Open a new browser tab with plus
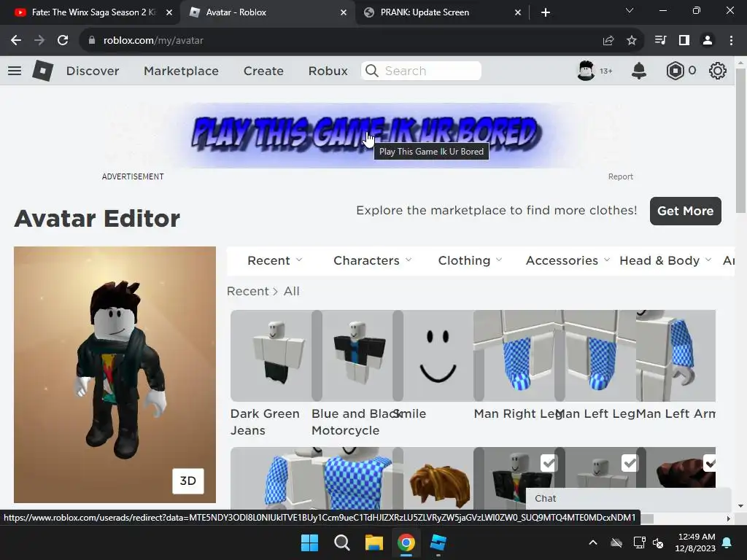The width and height of the screenshot is (747, 560). pyautogui.click(x=546, y=12)
